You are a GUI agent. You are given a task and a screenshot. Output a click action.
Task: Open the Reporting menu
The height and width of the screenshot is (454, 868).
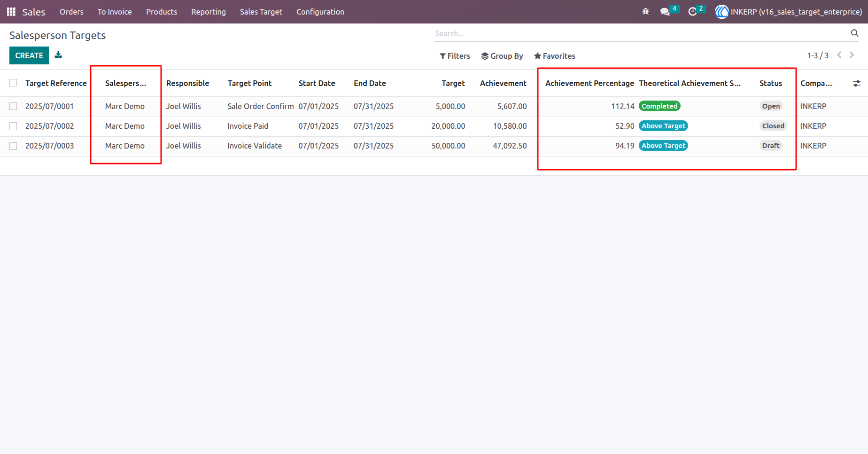(x=209, y=12)
